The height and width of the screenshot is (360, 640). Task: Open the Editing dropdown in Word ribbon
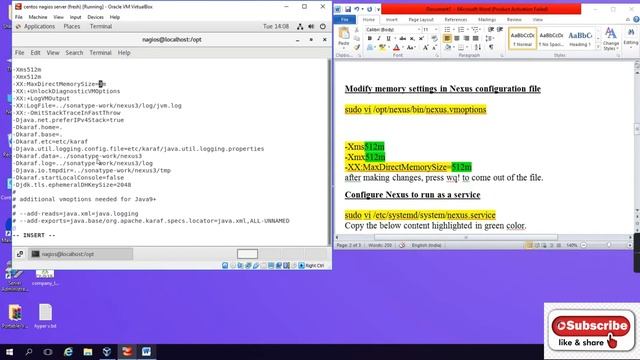click(x=631, y=38)
